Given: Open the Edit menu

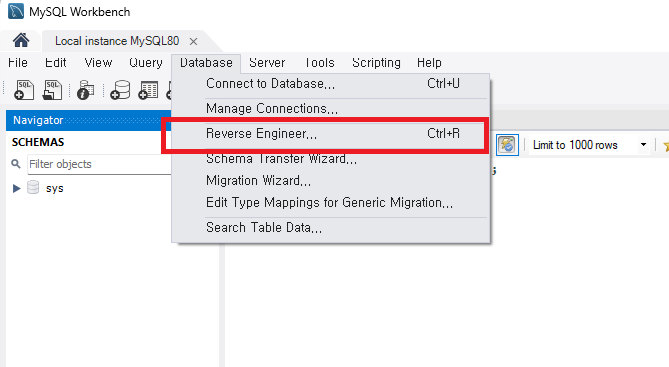Looking at the screenshot, I should (x=55, y=63).
